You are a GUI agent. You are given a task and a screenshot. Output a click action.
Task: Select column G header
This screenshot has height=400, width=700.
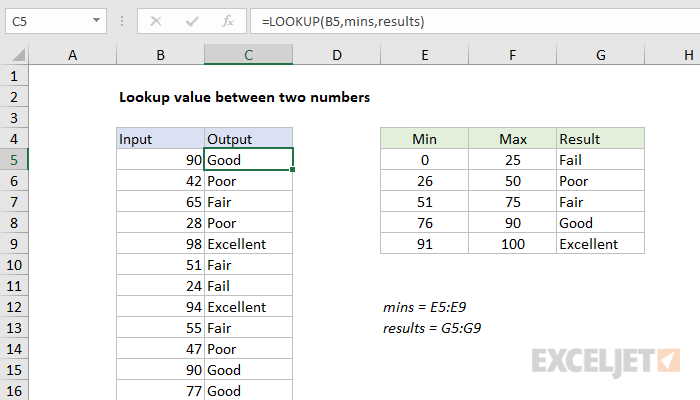pos(600,55)
